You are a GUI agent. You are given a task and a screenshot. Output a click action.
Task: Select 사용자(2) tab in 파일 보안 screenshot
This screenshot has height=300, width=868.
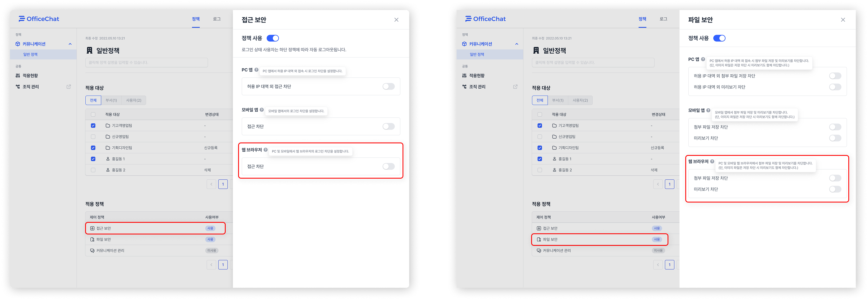pyautogui.click(x=580, y=100)
